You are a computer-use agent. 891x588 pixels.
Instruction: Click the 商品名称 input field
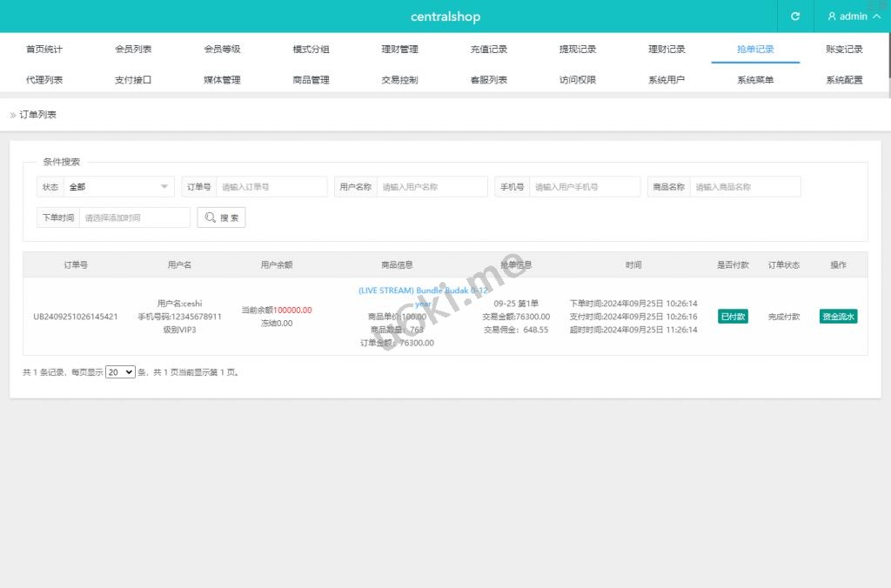(x=745, y=187)
